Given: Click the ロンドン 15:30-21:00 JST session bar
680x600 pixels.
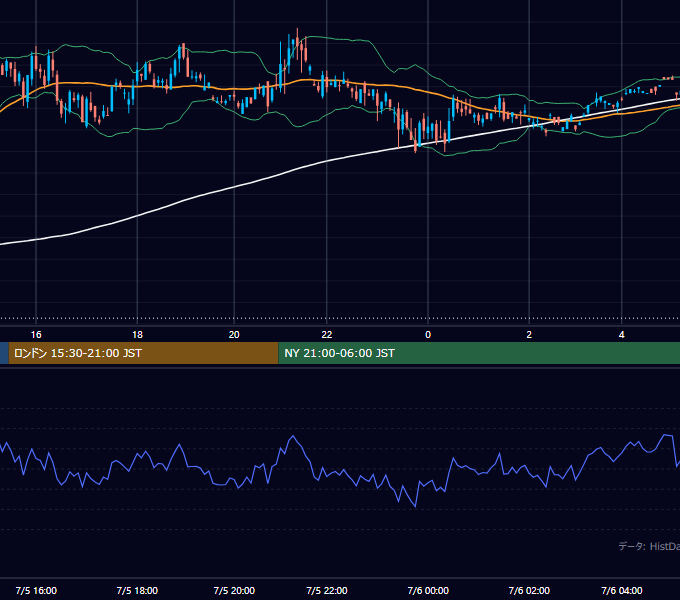Looking at the screenshot, I should pyautogui.click(x=143, y=353).
